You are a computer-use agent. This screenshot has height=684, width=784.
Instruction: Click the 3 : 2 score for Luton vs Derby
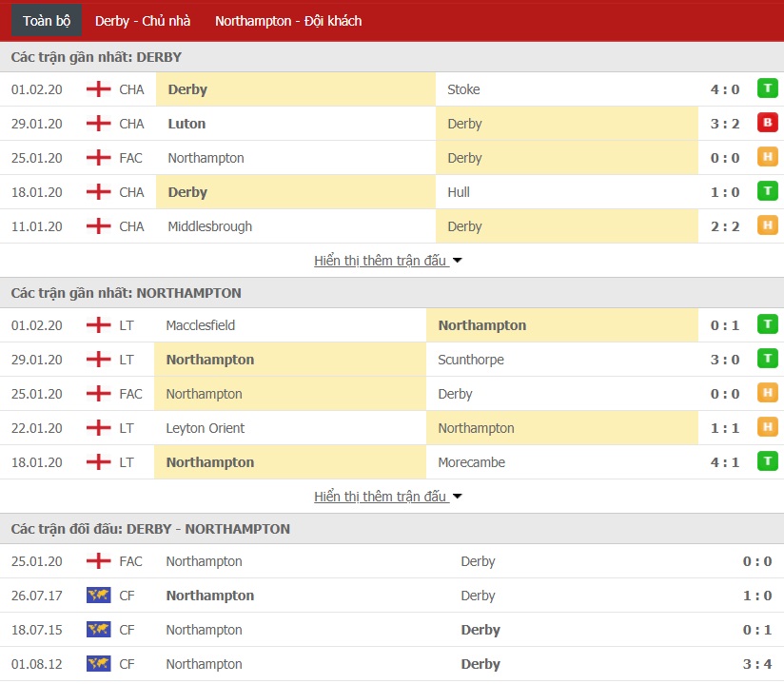[724, 124]
